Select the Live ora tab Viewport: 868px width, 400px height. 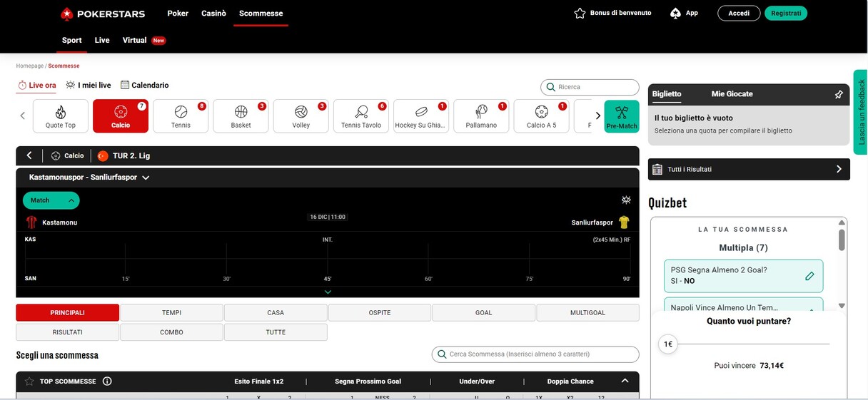36,85
